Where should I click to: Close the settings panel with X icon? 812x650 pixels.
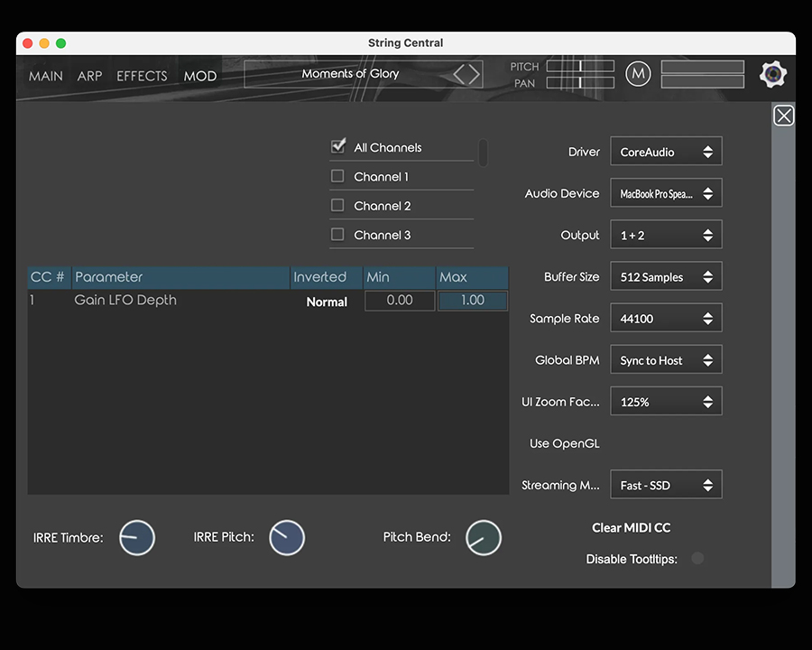[x=783, y=116]
